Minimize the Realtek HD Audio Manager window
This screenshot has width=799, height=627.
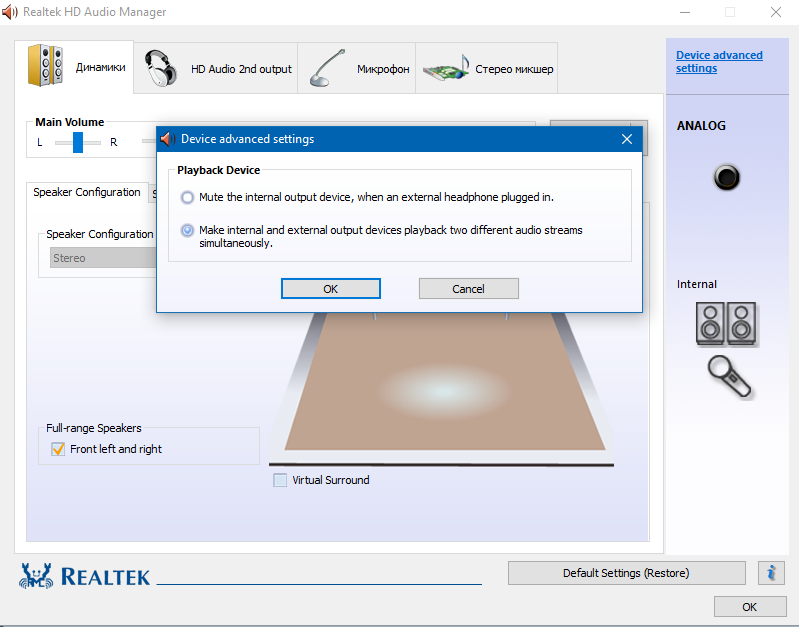pyautogui.click(x=685, y=12)
